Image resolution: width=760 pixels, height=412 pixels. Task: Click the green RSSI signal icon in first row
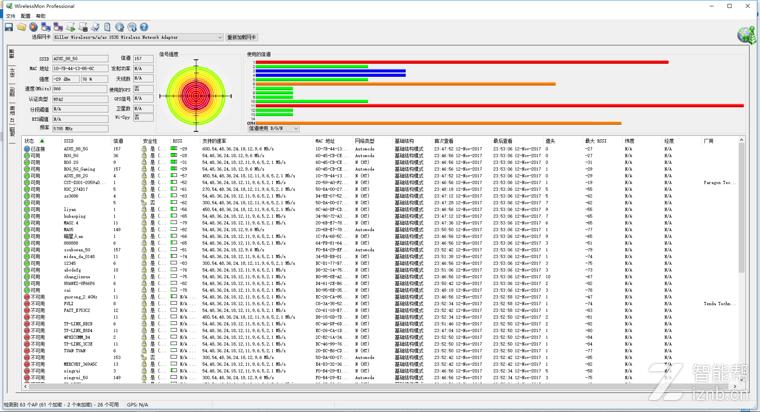click(x=175, y=149)
